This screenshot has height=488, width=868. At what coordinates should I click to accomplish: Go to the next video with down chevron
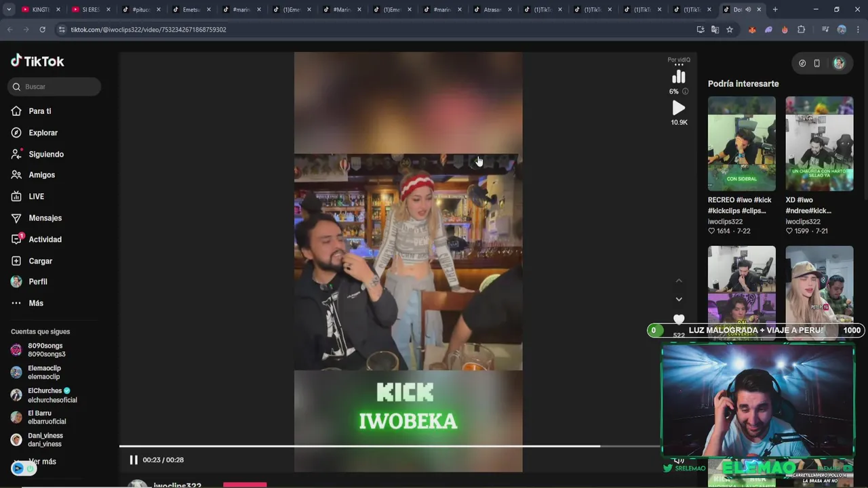679,299
